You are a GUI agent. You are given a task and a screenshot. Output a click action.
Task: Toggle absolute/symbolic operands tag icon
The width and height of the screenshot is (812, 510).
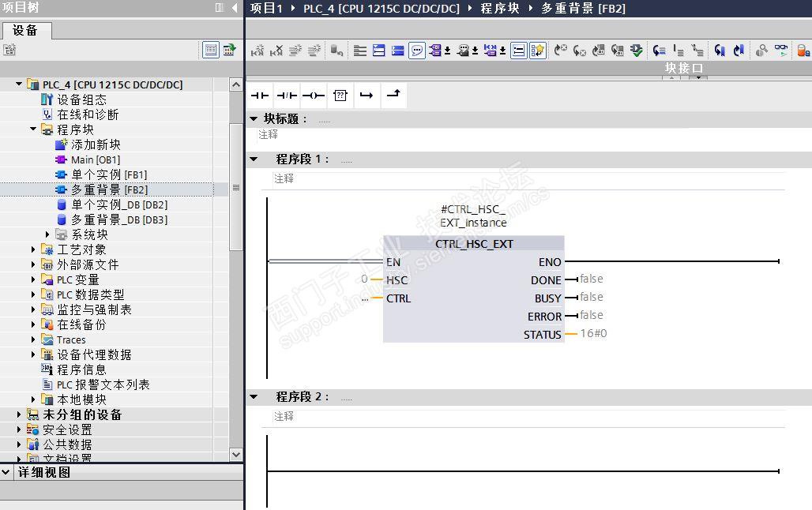[x=435, y=51]
